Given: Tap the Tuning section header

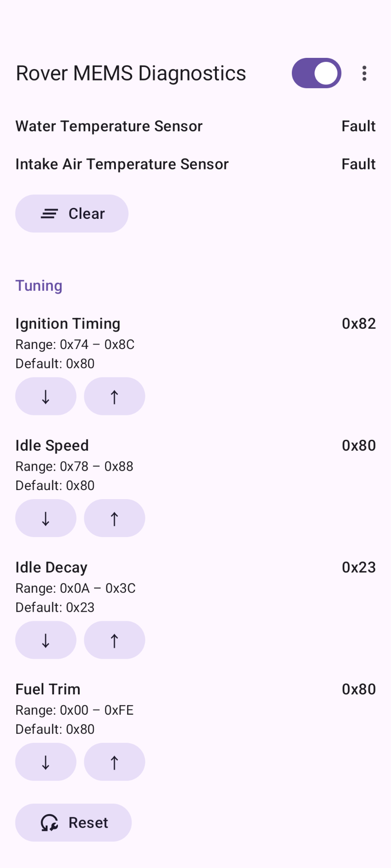Looking at the screenshot, I should (x=39, y=286).
